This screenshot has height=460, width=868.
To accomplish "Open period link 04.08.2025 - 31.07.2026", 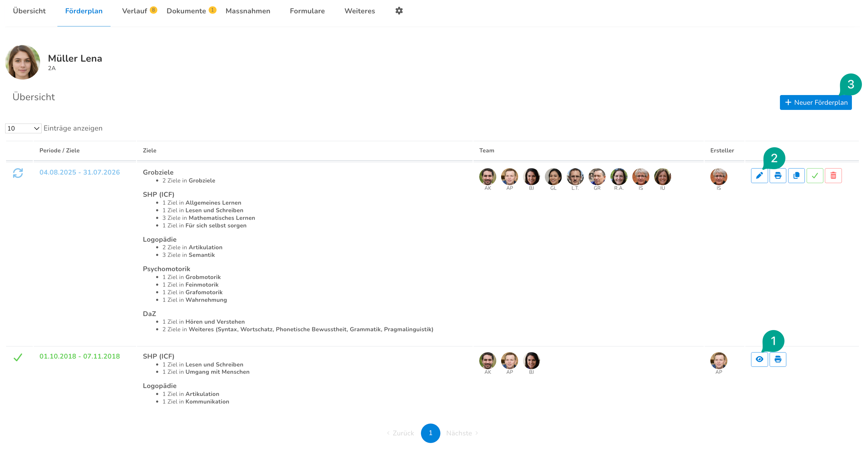I will (80, 172).
